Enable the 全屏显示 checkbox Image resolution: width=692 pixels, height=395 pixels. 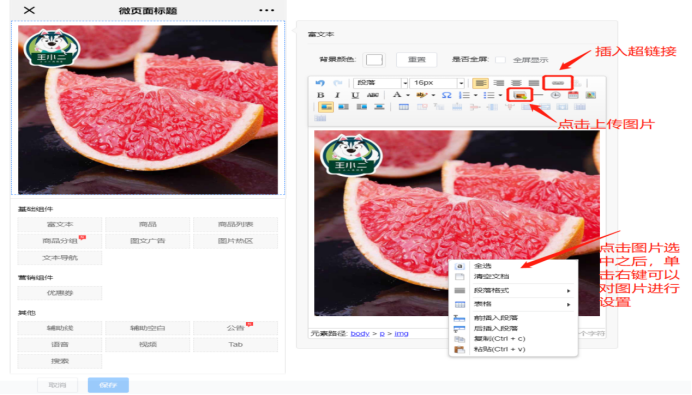coord(500,60)
